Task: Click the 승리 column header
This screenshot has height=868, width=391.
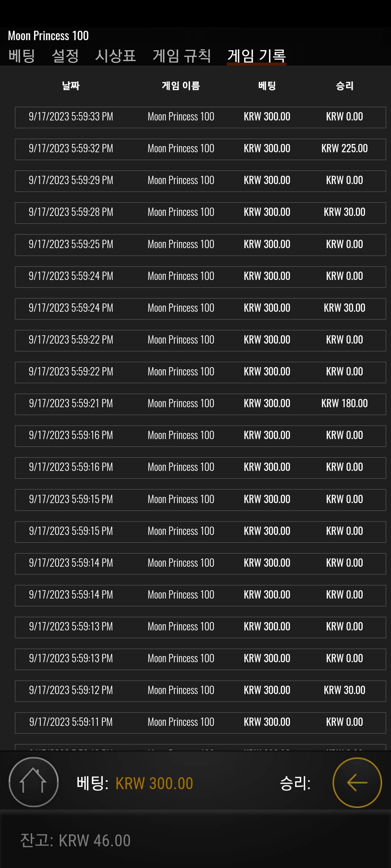Action: 345,86
